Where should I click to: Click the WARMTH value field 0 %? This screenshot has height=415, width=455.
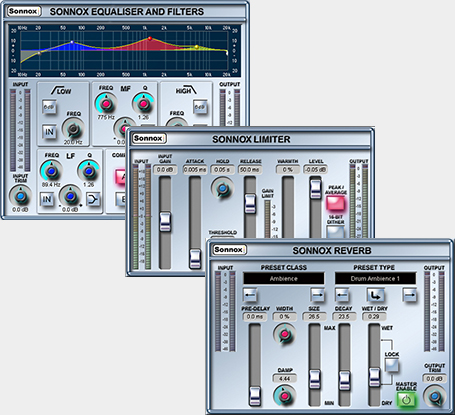click(288, 170)
